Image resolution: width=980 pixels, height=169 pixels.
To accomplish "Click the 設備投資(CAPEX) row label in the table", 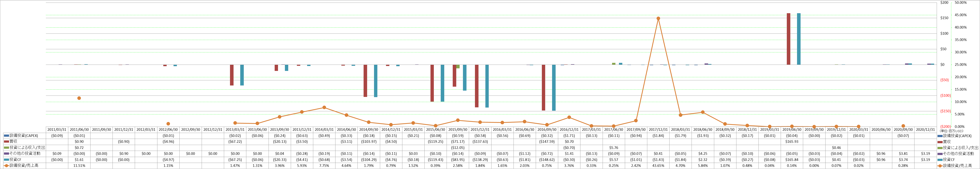I will point(24,136).
